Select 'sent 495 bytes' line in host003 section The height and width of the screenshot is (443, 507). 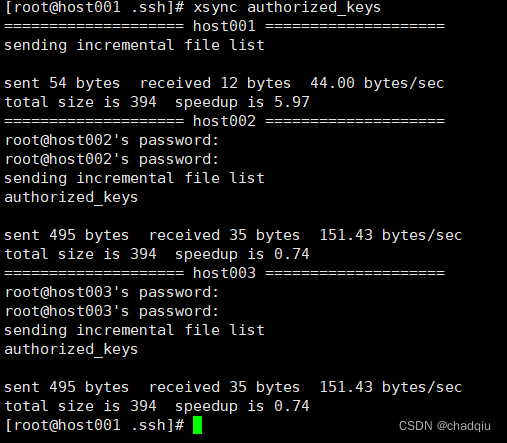click(233, 387)
